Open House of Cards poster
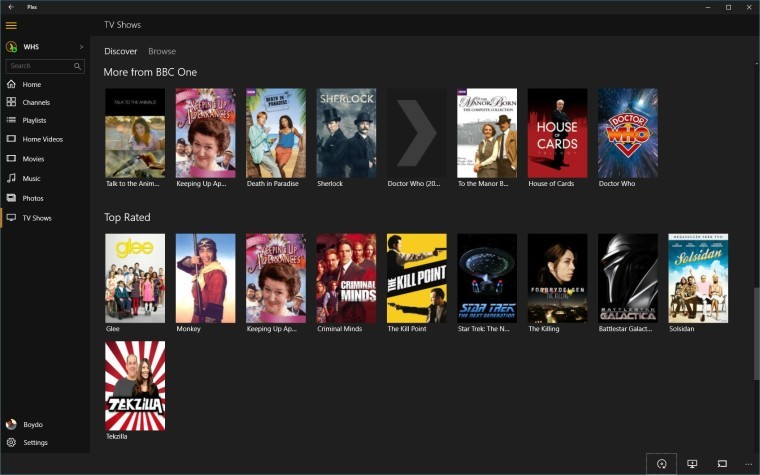The width and height of the screenshot is (760, 475). tap(557, 133)
